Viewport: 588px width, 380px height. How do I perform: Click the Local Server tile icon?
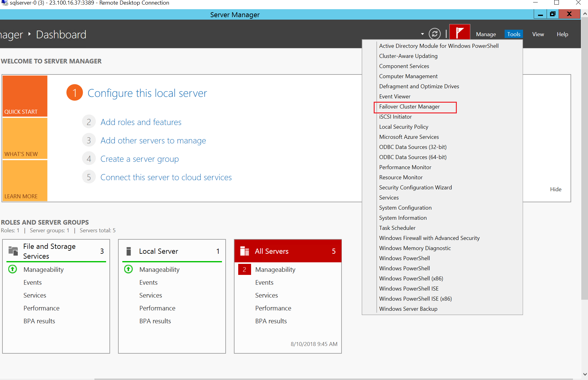pos(129,251)
